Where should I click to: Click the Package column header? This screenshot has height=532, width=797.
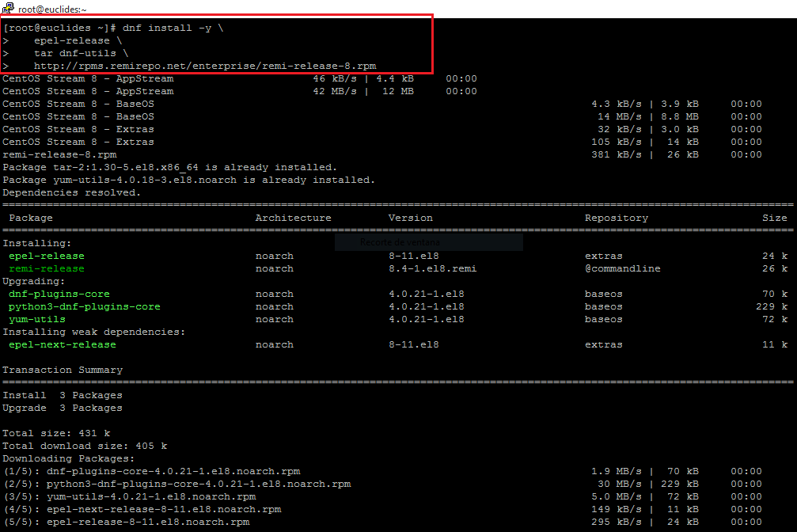point(31,218)
